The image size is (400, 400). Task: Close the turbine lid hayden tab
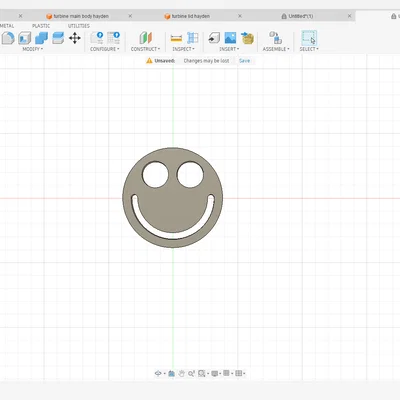click(240, 16)
